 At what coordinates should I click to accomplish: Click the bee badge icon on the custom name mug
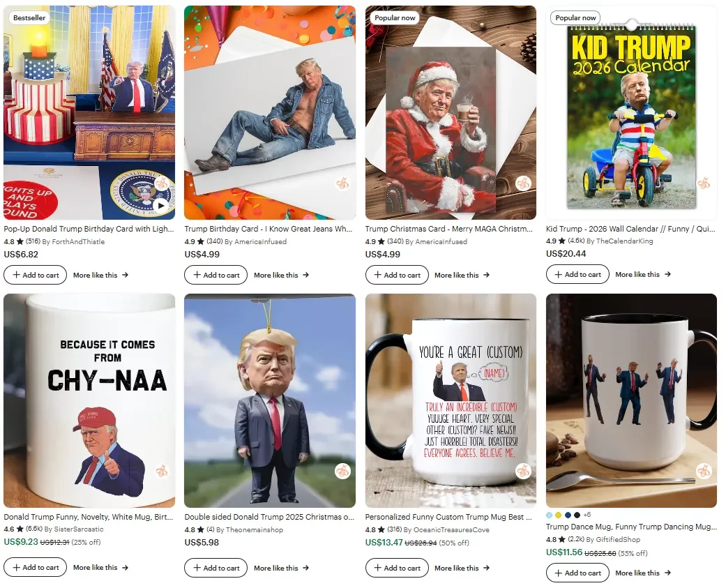click(x=523, y=472)
